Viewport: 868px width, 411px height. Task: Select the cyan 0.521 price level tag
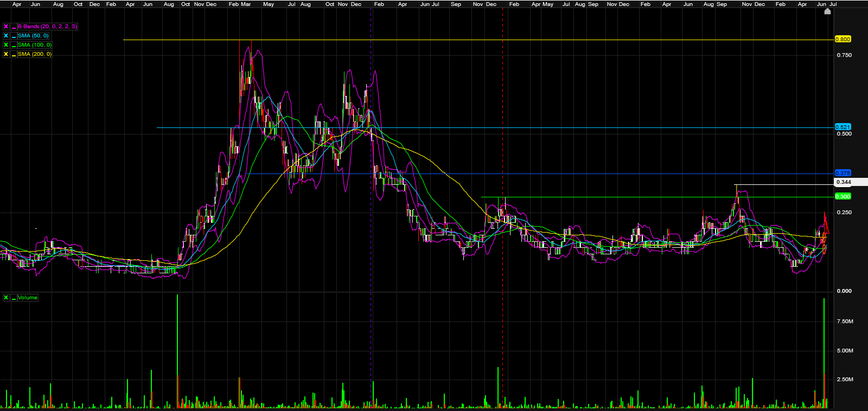click(x=843, y=127)
